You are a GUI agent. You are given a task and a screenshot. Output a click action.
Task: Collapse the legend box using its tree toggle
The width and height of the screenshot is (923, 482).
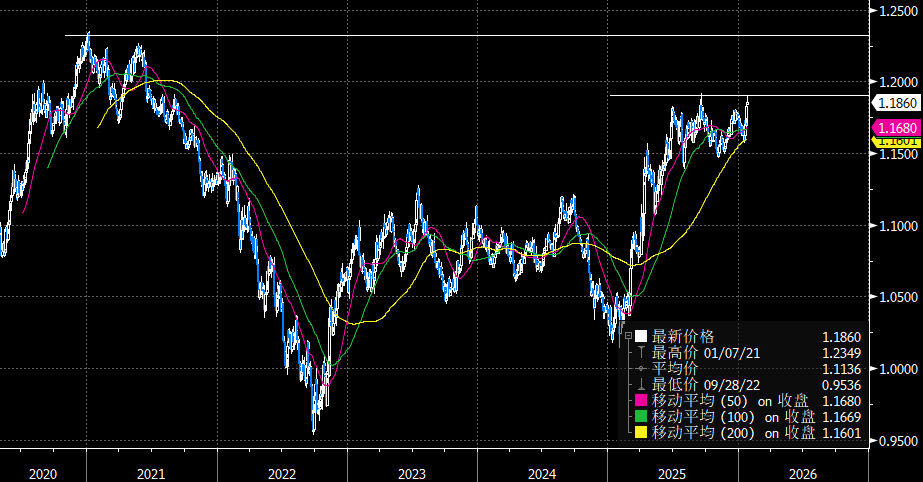pyautogui.click(x=628, y=336)
